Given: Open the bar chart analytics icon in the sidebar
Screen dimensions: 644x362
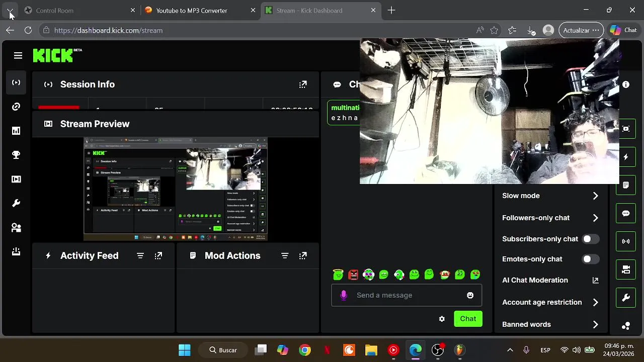Looking at the screenshot, I should [16, 131].
